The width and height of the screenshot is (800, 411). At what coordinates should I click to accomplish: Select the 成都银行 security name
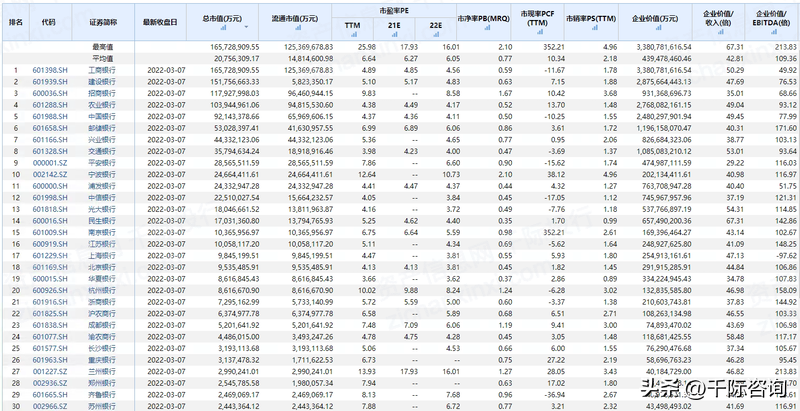(x=102, y=325)
